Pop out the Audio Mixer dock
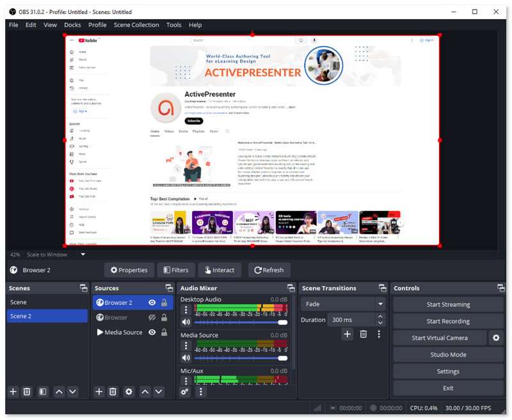The width and height of the screenshot is (512, 420). point(291,288)
